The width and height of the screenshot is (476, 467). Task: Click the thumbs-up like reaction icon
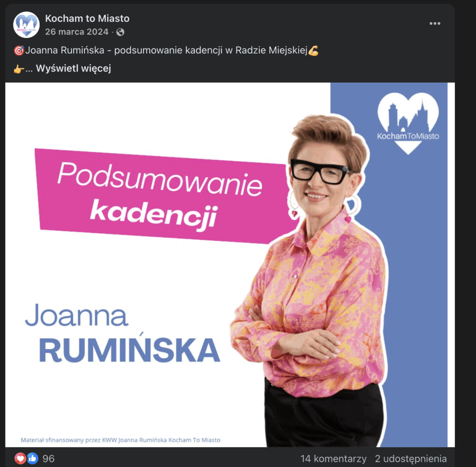(x=32, y=458)
